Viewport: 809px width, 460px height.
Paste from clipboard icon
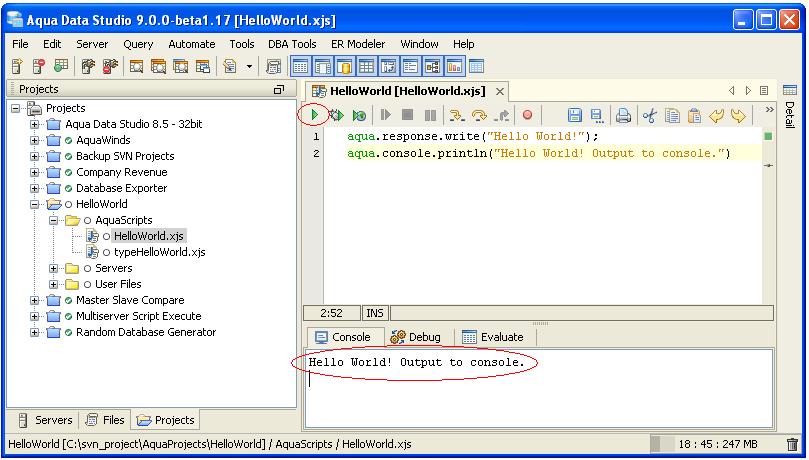point(694,115)
